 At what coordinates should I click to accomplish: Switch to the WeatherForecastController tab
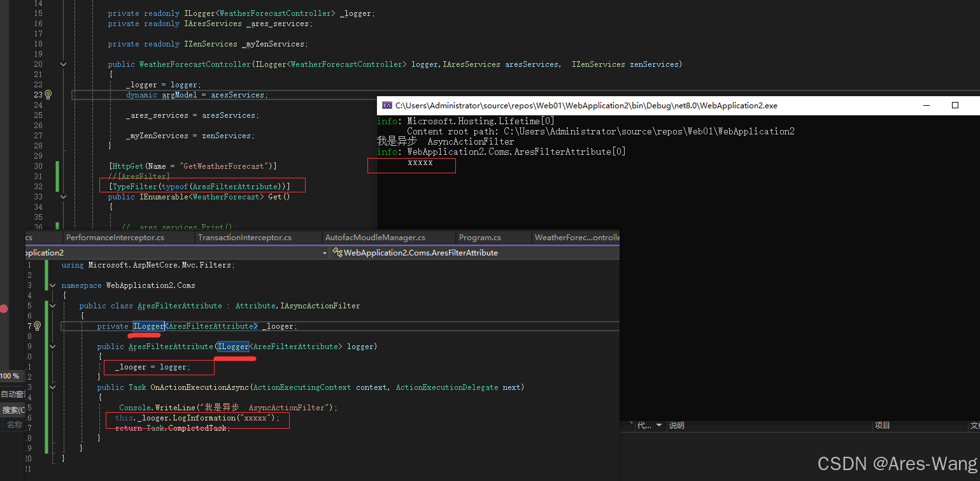[x=576, y=237]
